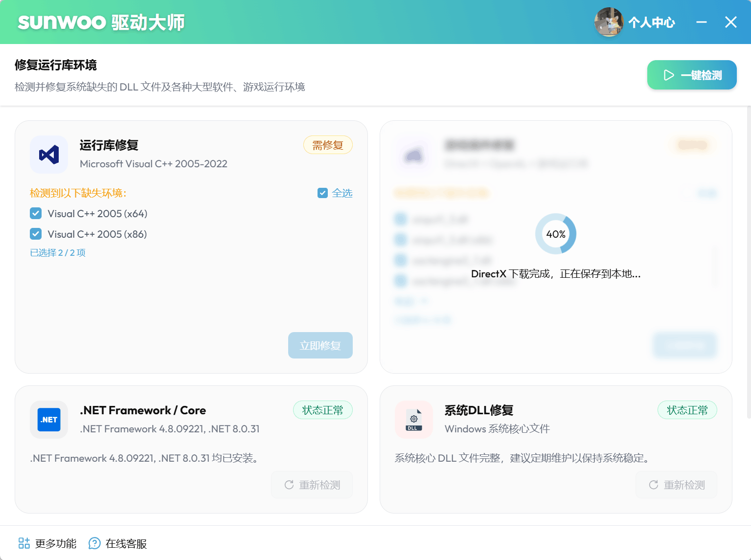Uncheck Visual C++ 2005 (x86)
Screen dimensions: 751x560
[36, 234]
